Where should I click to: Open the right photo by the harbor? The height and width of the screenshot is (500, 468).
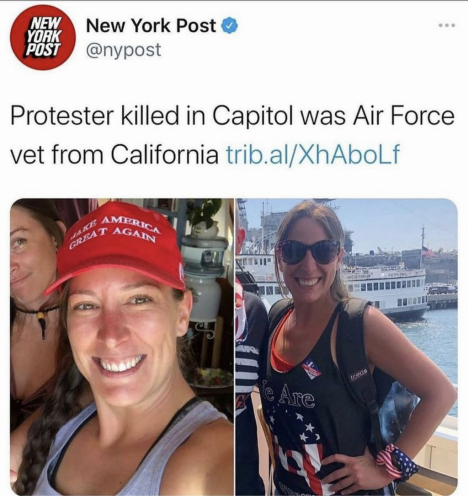click(x=346, y=347)
